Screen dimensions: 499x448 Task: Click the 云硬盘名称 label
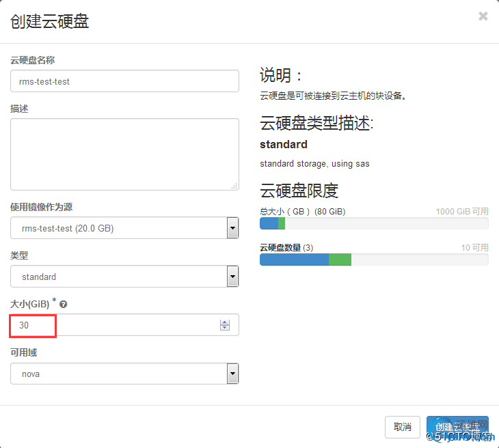click(32, 60)
